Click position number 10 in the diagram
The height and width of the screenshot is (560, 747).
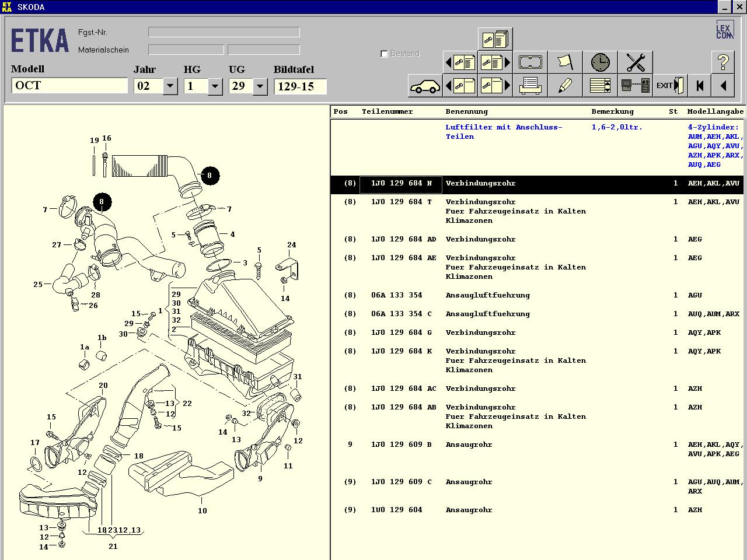tap(202, 510)
